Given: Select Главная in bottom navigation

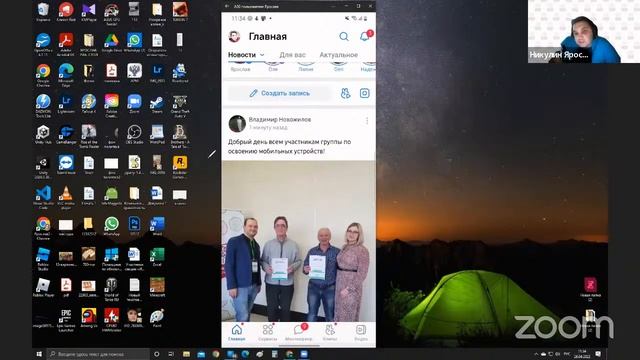Looking at the screenshot, I should (x=237, y=333).
